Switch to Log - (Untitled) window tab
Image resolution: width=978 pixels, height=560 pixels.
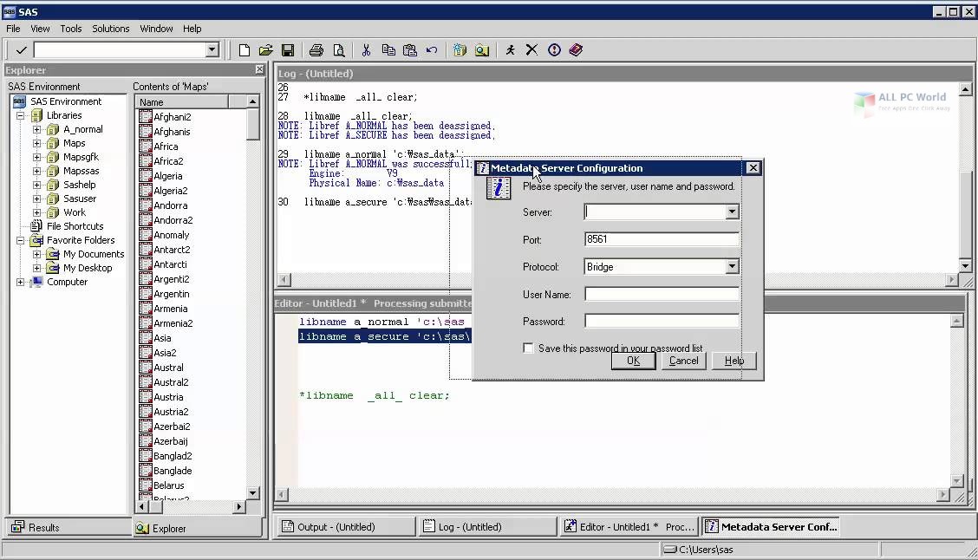pos(487,527)
